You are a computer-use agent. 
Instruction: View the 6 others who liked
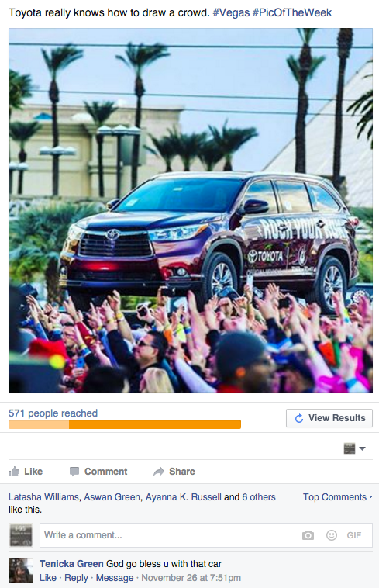coord(259,497)
